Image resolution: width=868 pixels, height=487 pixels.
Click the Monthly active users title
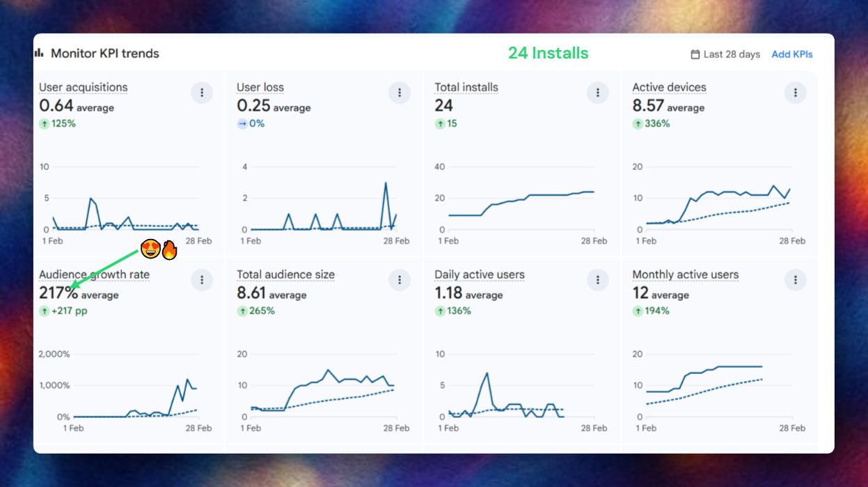[685, 275]
